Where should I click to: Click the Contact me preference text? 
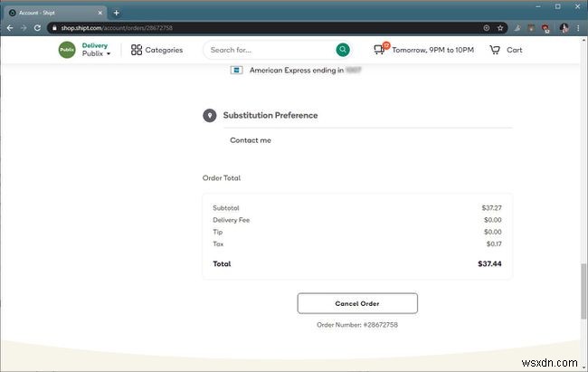(251, 140)
